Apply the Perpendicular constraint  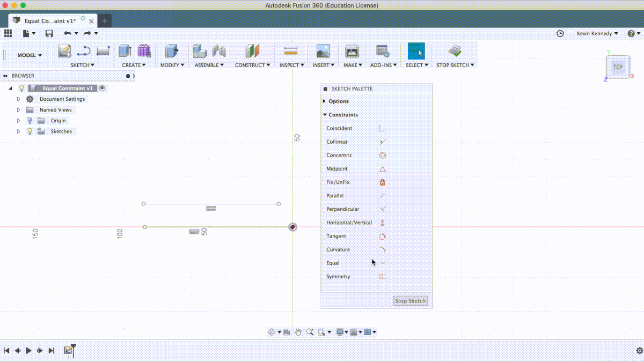(x=382, y=209)
